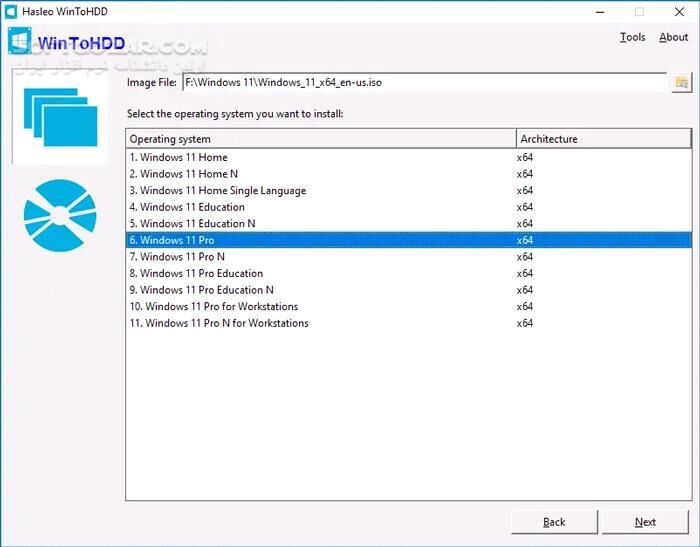Select 10. Windows 11 Pro for Workstations
The width and height of the screenshot is (700, 547).
408,306
